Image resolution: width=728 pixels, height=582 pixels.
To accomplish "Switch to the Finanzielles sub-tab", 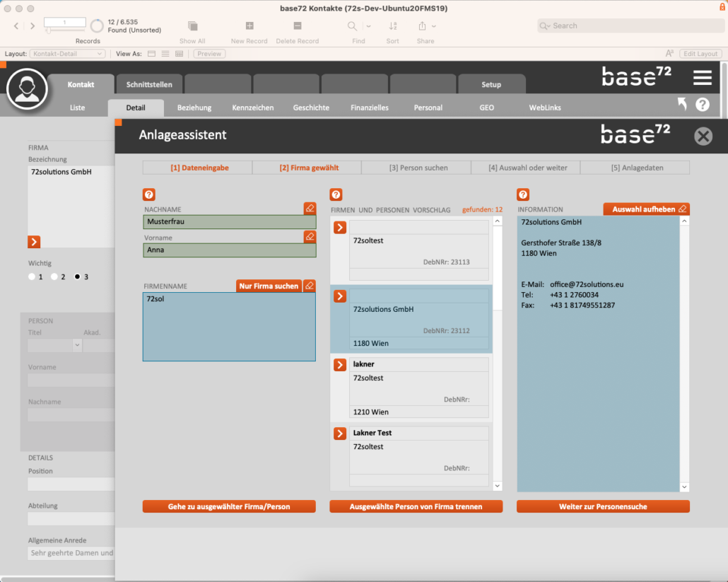I will point(370,107).
